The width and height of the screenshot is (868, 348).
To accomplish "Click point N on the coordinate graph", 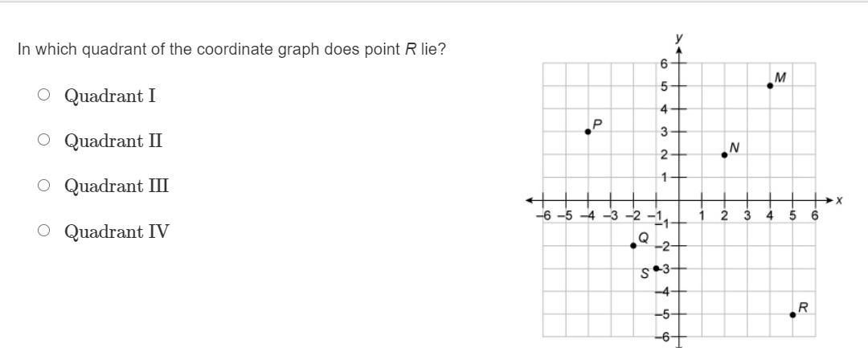I will [724, 154].
